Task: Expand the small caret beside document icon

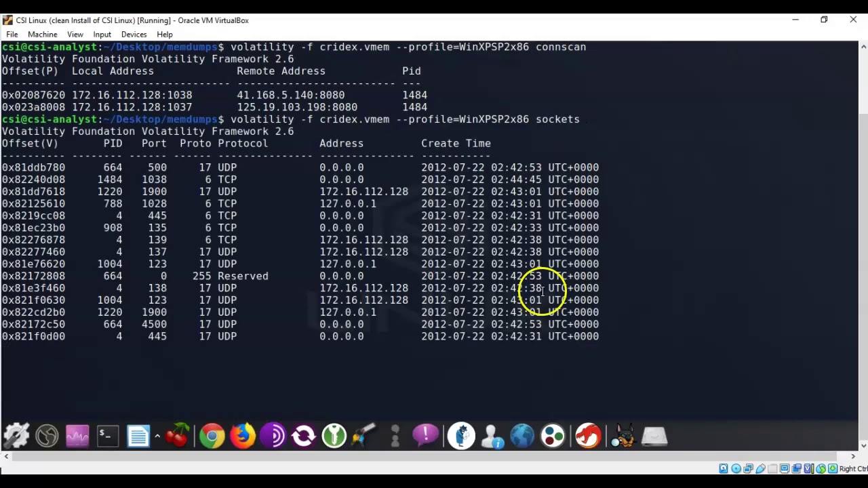Action: tap(157, 436)
